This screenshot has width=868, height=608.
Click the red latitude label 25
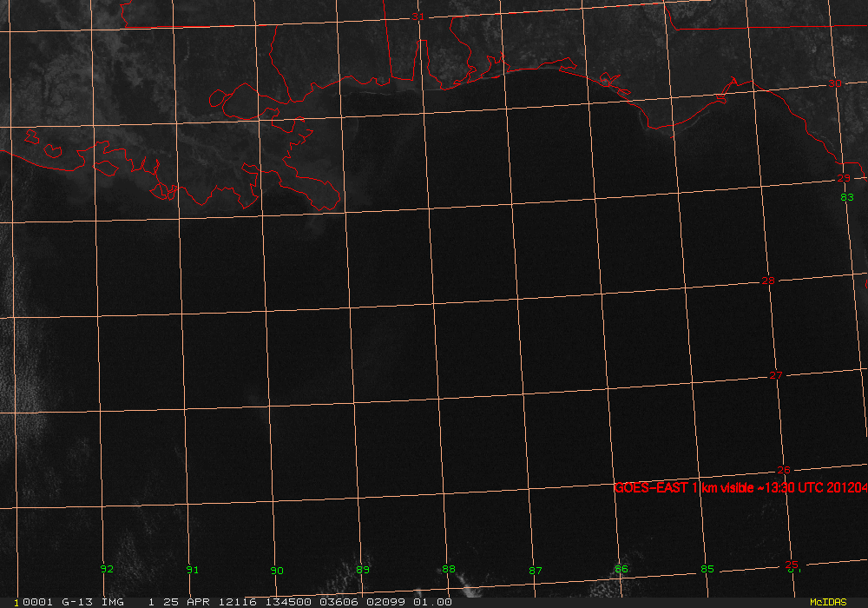pos(792,565)
